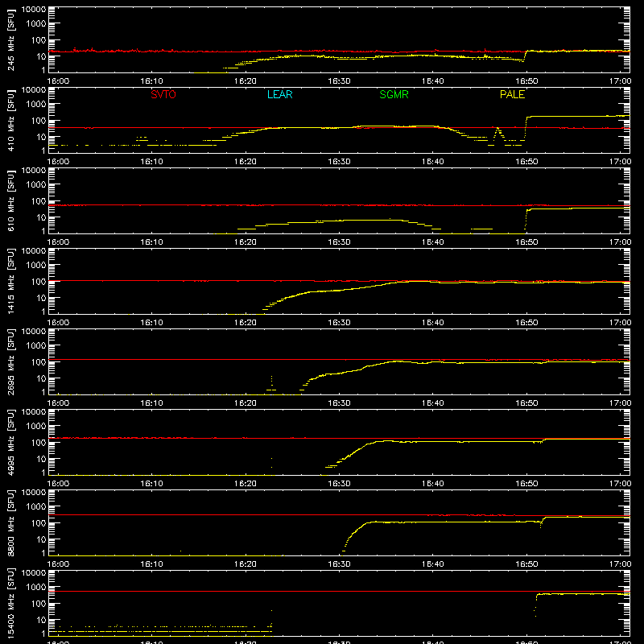644x644 pixels.
Task: Select the '8800 MHz [SFU]' axis label
Action: (11, 522)
